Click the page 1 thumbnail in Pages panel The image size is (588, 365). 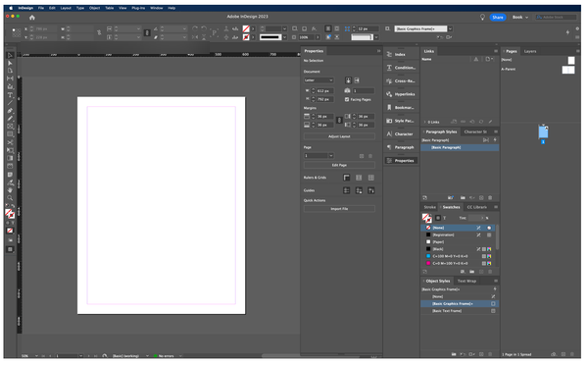pyautogui.click(x=543, y=132)
